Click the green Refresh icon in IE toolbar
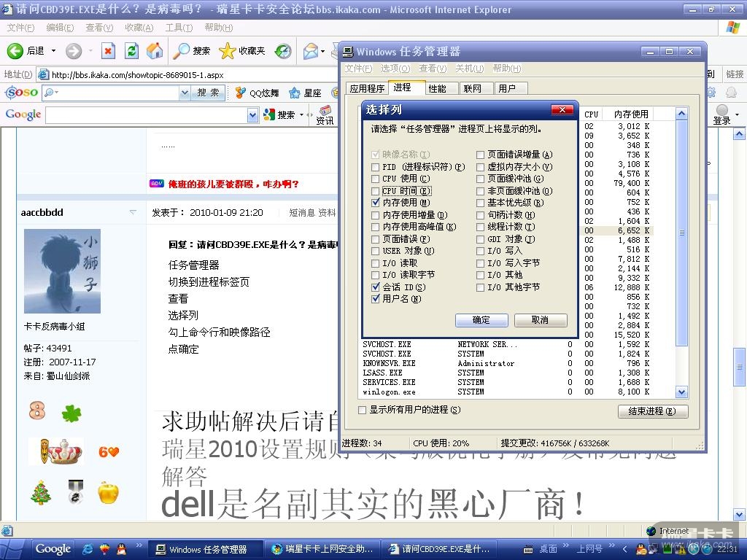Image resolution: width=747 pixels, height=560 pixels. click(x=131, y=50)
